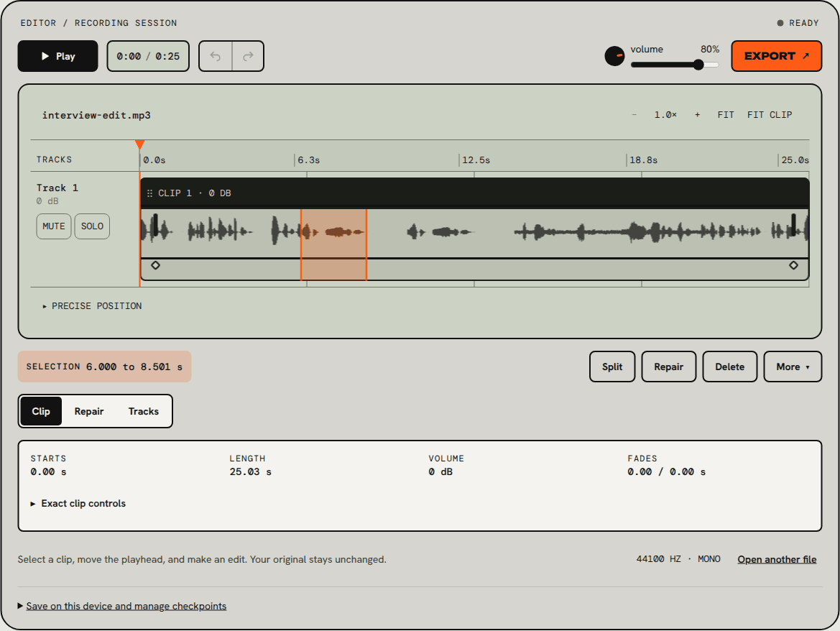Start playback with the Play button
The height and width of the screenshot is (631, 840).
tap(58, 56)
